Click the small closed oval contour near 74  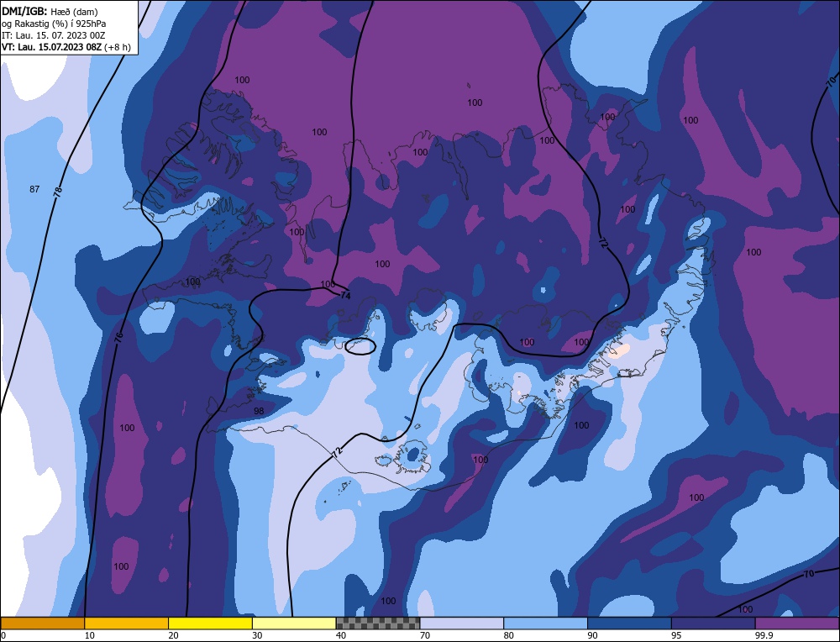pos(360,347)
